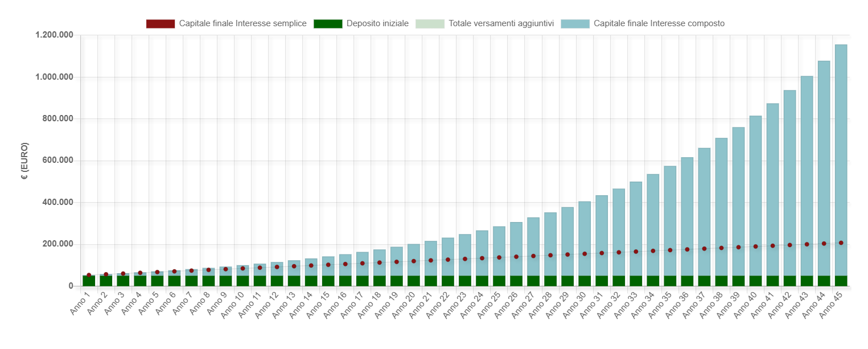The width and height of the screenshot is (868, 349).
Task: Select the green base segment of Anno 20
Action: click(413, 281)
